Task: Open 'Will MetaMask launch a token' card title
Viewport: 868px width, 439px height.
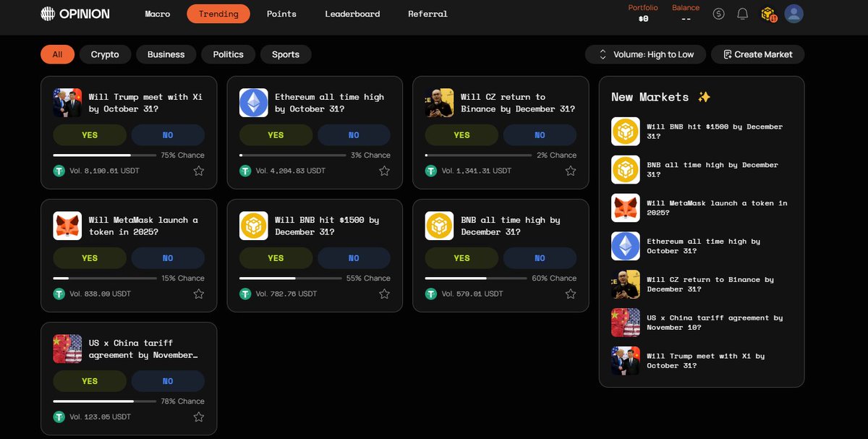Action: click(143, 226)
